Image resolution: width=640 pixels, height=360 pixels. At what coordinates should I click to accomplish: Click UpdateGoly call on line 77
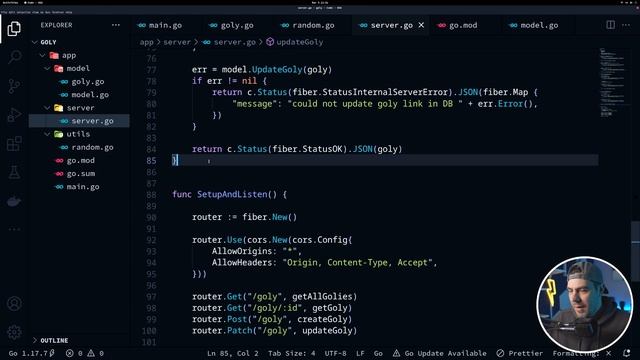point(277,69)
